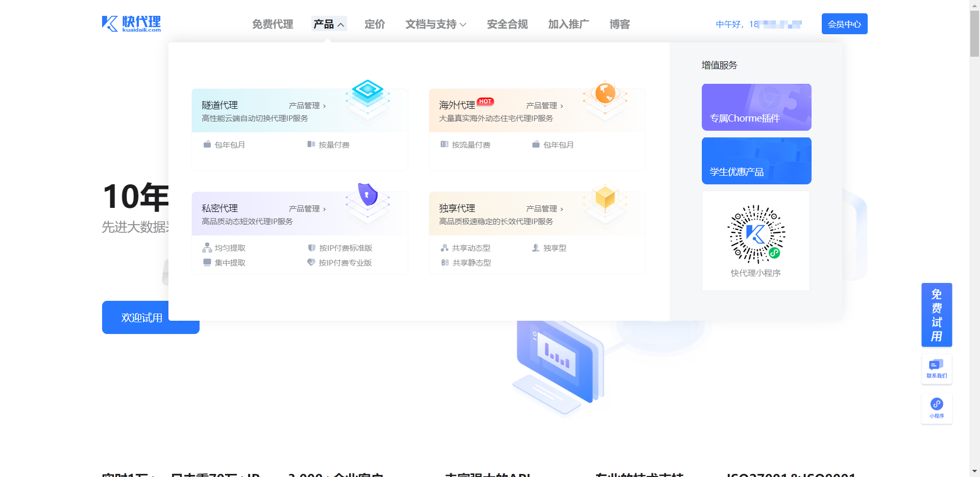Click the 按流量付费 icon
The image size is (980, 477).
point(445,145)
